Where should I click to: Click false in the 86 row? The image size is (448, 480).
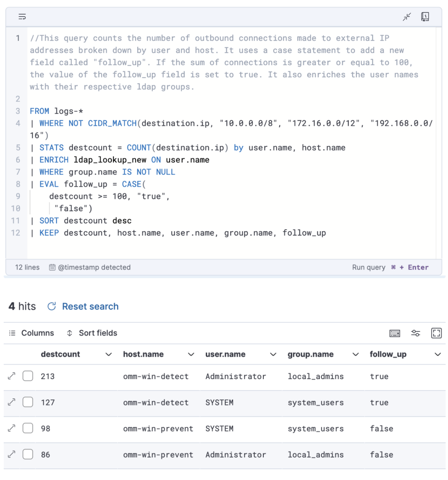point(382,455)
